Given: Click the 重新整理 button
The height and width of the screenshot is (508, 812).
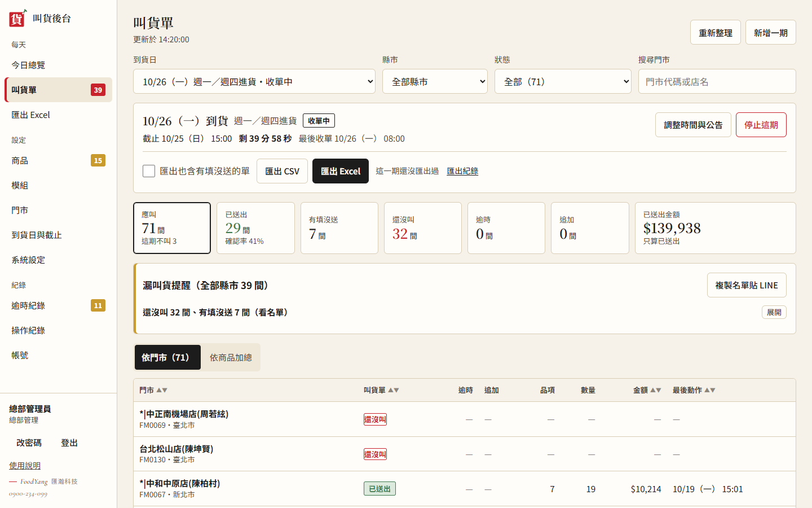Looking at the screenshot, I should tap(715, 32).
